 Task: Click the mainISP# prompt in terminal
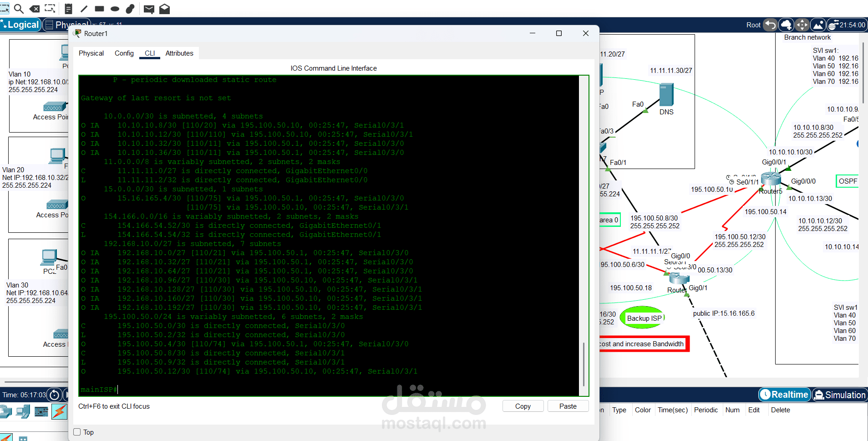pos(99,390)
